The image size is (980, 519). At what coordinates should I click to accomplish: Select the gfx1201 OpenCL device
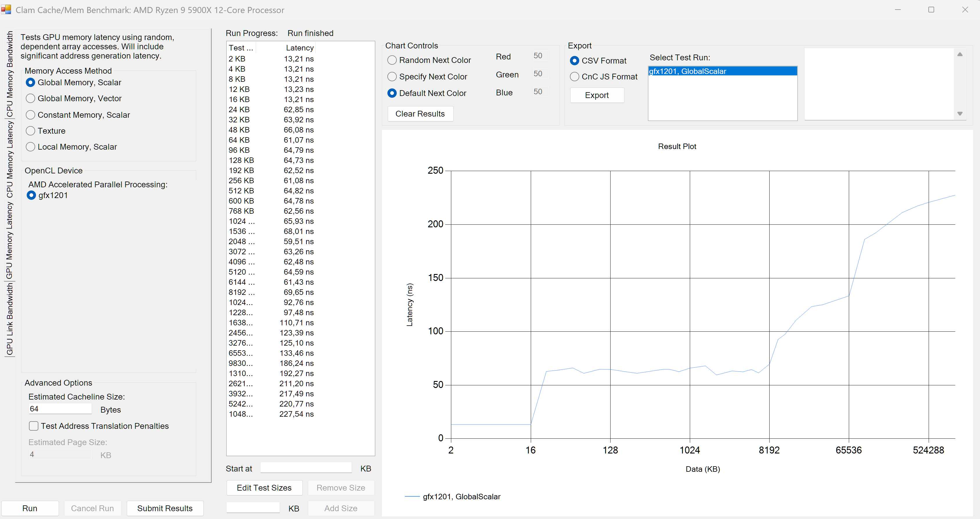[x=31, y=195]
